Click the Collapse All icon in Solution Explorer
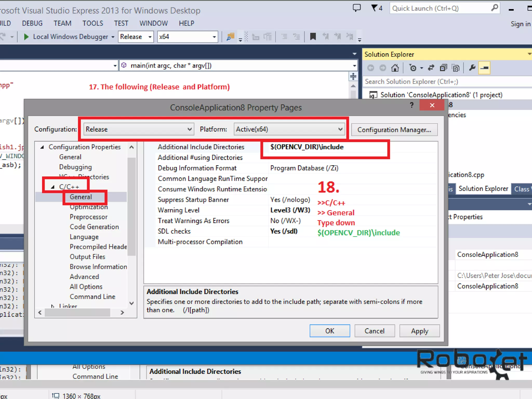This screenshot has width=532, height=399. point(443,68)
